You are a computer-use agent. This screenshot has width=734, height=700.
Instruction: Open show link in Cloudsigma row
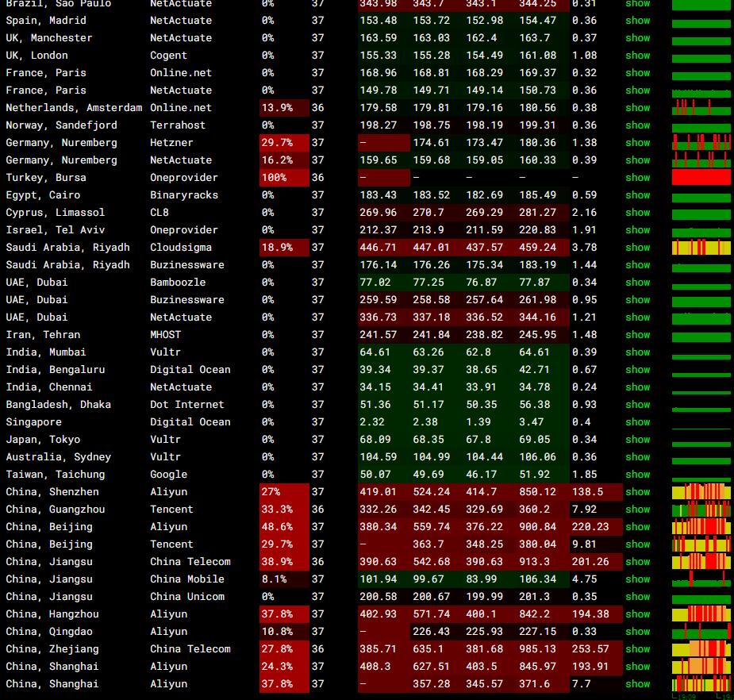click(x=637, y=248)
